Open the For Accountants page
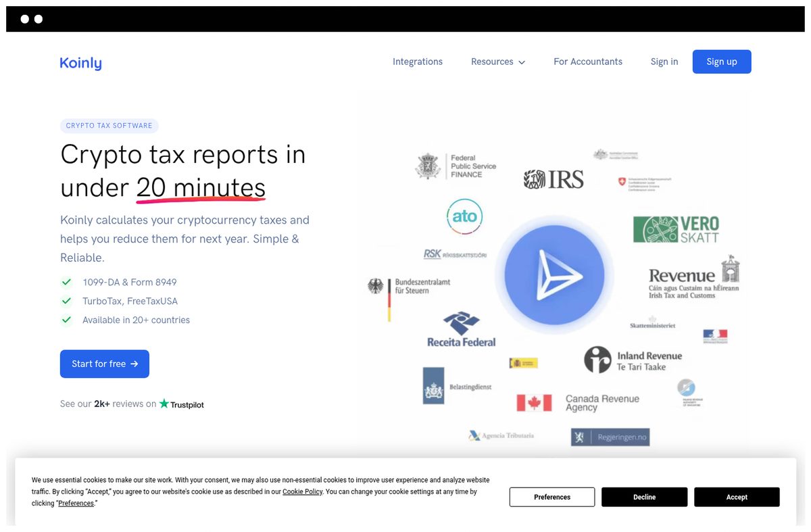 pyautogui.click(x=588, y=62)
